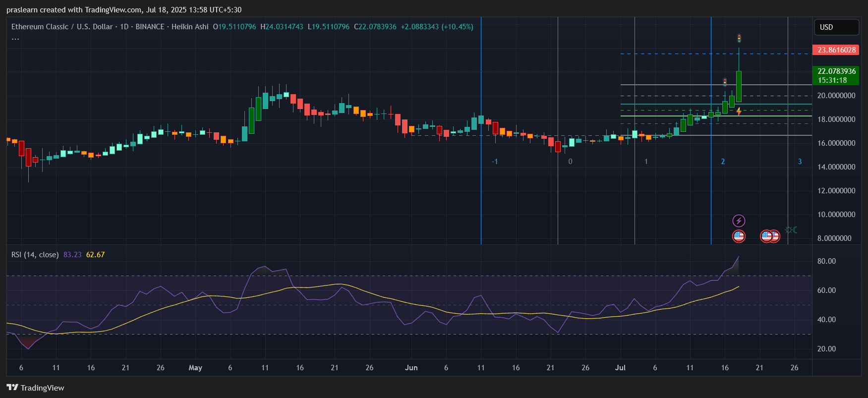Click the closing price value C22.0783936
Screen dimensions: 868x398
click(375, 27)
